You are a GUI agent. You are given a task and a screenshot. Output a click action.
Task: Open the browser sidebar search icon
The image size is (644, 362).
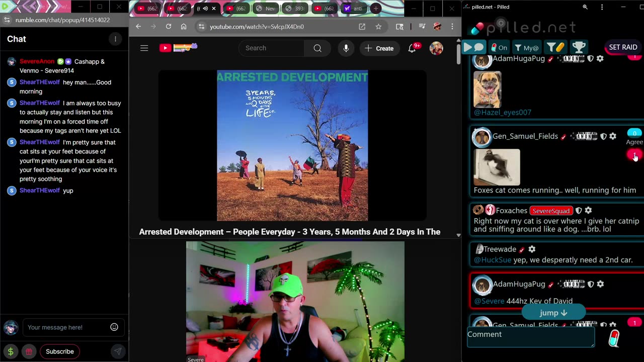pyautogui.click(x=399, y=27)
